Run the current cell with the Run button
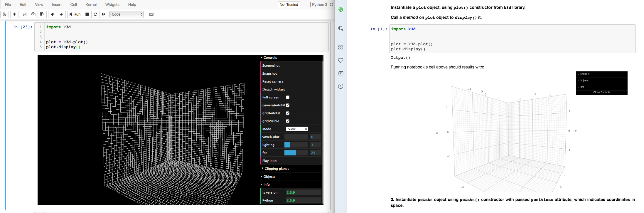The width and height of the screenshot is (644, 213). (75, 14)
